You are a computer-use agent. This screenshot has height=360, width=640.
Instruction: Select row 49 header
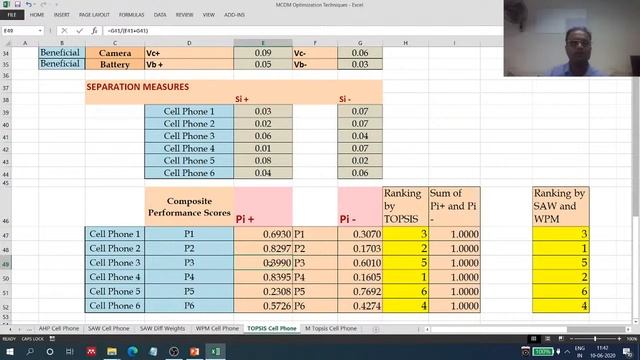[6, 263]
